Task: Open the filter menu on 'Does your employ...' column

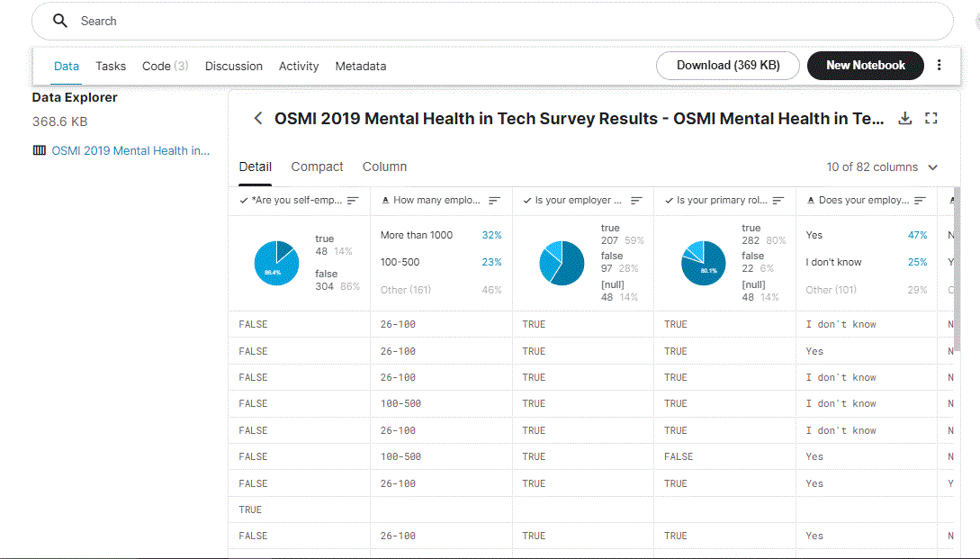Action: pyautogui.click(x=919, y=200)
